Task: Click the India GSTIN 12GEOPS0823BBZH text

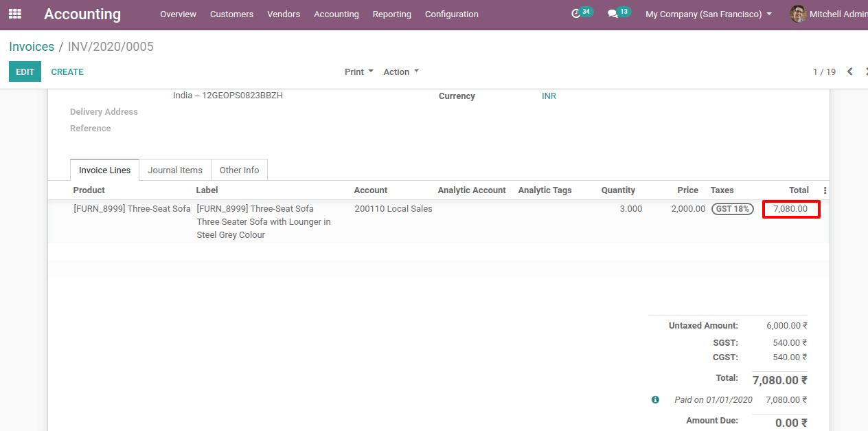Action: pos(228,96)
